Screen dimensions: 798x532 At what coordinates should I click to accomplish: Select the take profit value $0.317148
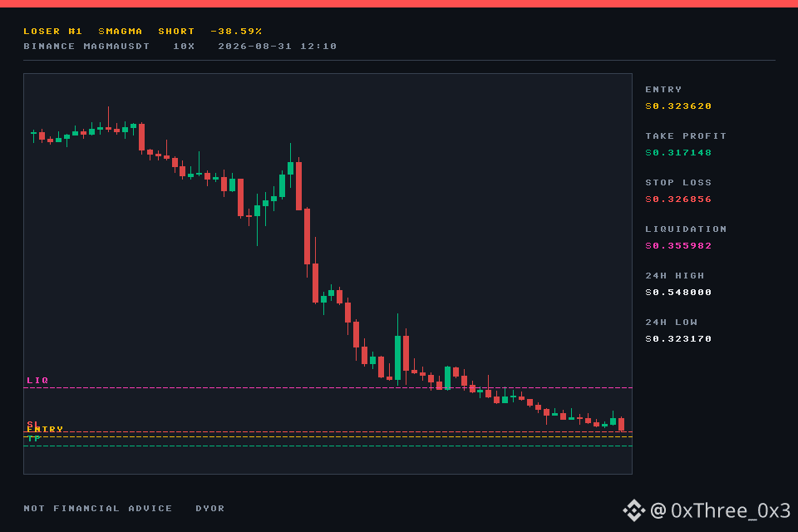[x=678, y=153]
